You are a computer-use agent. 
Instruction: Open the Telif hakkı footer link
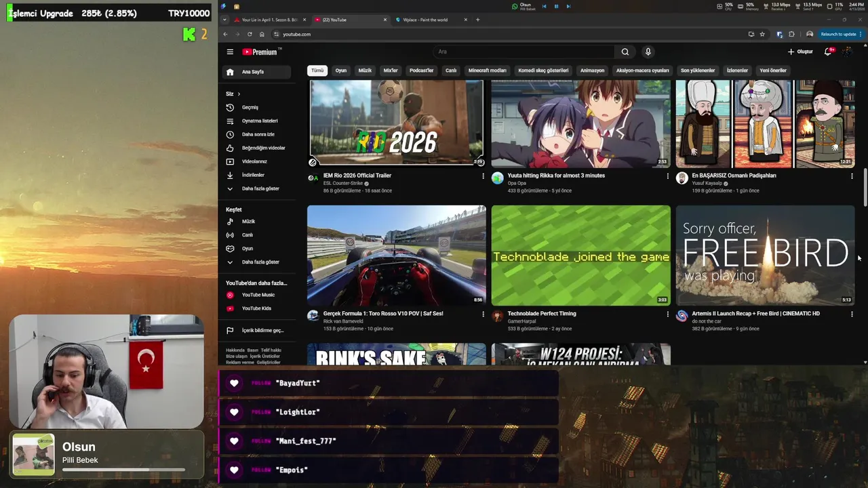271,350
